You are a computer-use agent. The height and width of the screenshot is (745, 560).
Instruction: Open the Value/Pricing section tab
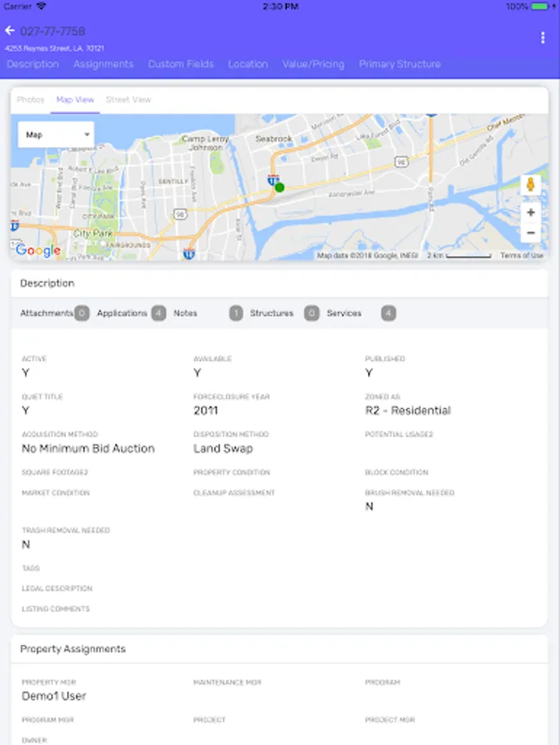pyautogui.click(x=313, y=64)
